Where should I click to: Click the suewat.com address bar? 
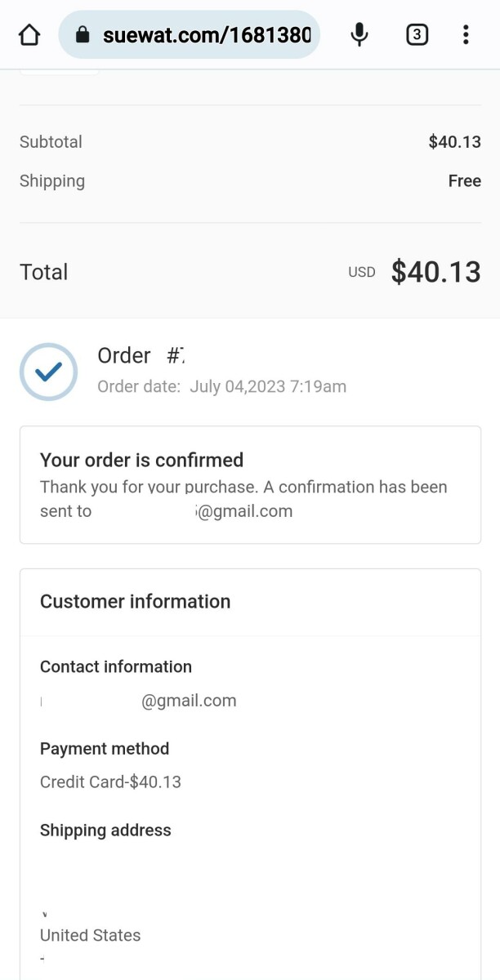tap(206, 35)
